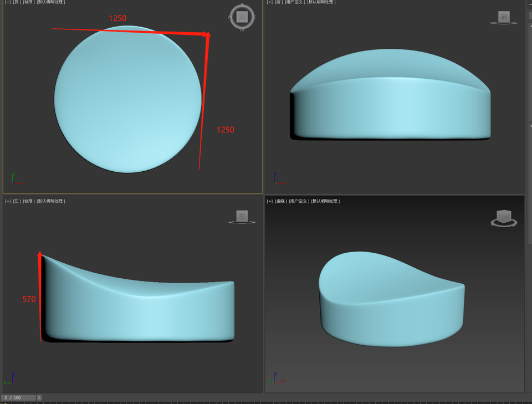The width and height of the screenshot is (532, 404).
Task: Click [用户定义] label in front viewport
Action: click(295, 2)
